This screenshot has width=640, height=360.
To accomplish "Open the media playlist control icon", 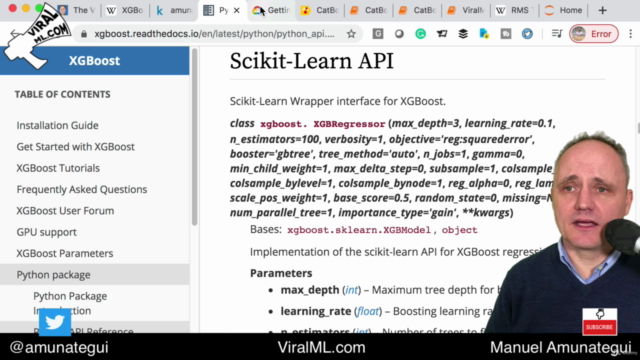I will click(557, 34).
